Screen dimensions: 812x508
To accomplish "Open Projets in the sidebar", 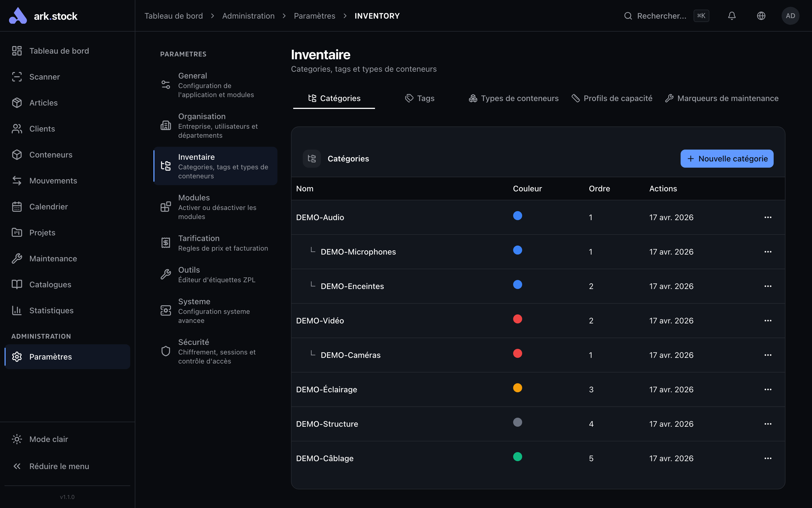I will (x=67, y=233).
